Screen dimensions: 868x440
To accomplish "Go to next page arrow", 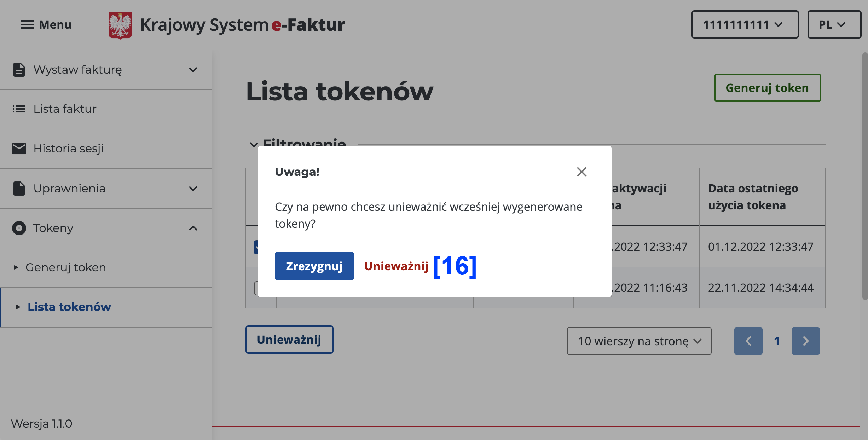I will point(805,341).
